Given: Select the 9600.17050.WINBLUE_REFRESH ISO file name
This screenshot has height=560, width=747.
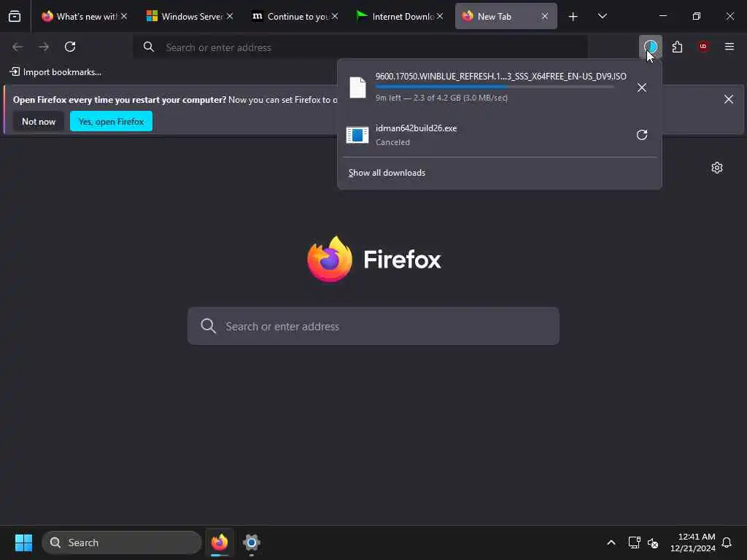Looking at the screenshot, I should click(x=500, y=76).
